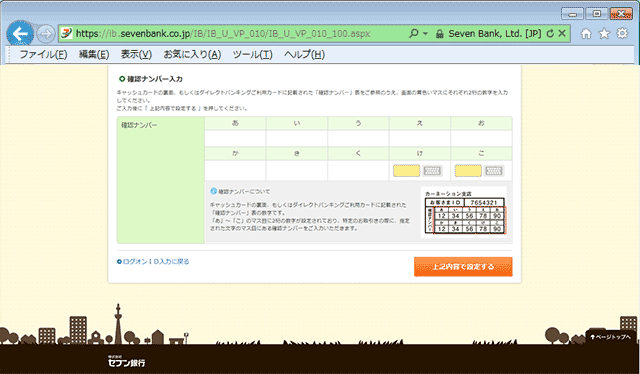Click the Seven Bank, Ltd. [JP] certificate label
Screen dimensions: 640x374
(x=495, y=33)
